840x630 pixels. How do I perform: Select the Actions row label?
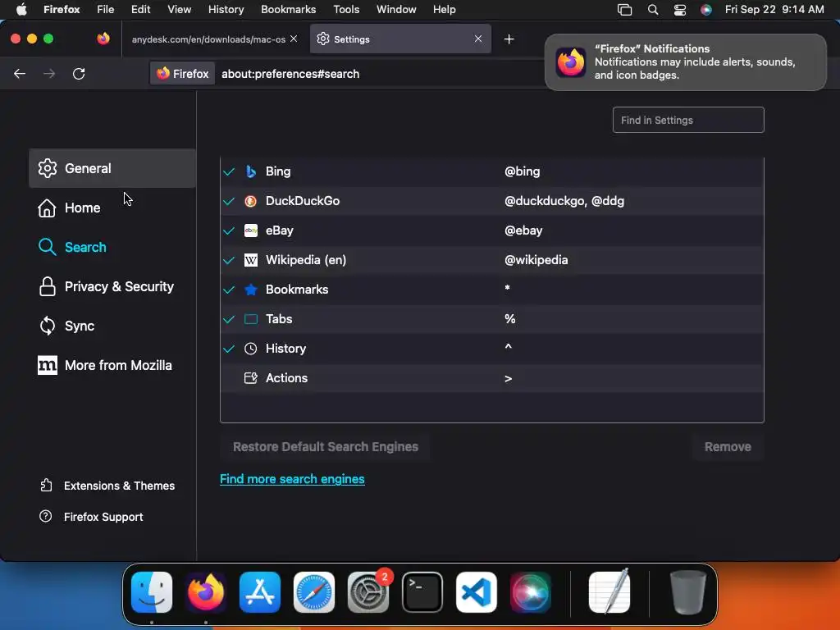pos(286,377)
